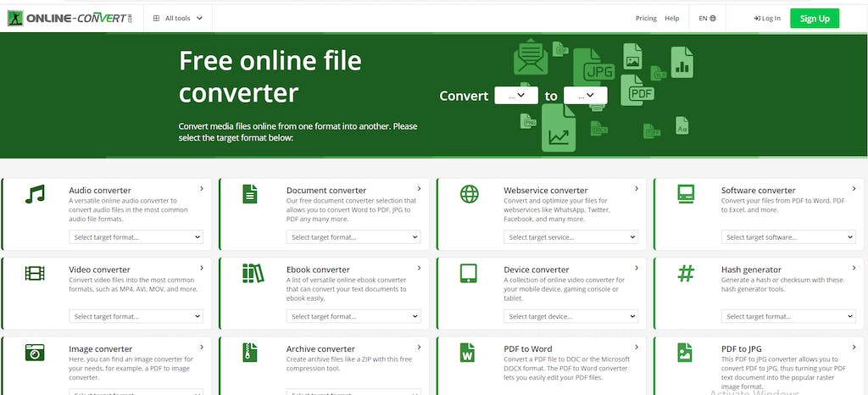Open Device converter target device dropdown
Viewport: 868px width, 395px height.
[x=570, y=316]
